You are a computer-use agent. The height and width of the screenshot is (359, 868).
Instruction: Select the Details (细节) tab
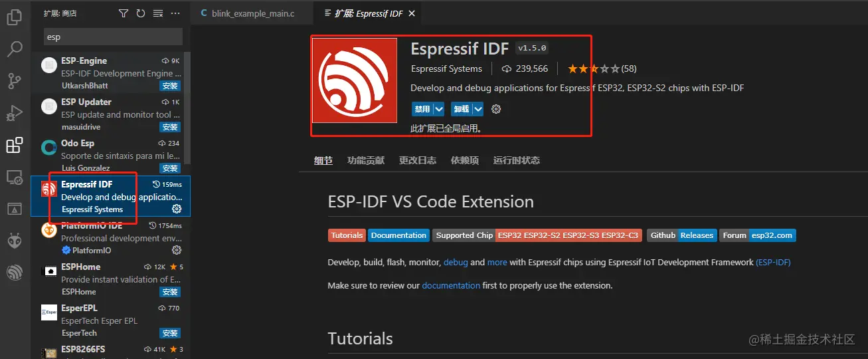pos(323,160)
